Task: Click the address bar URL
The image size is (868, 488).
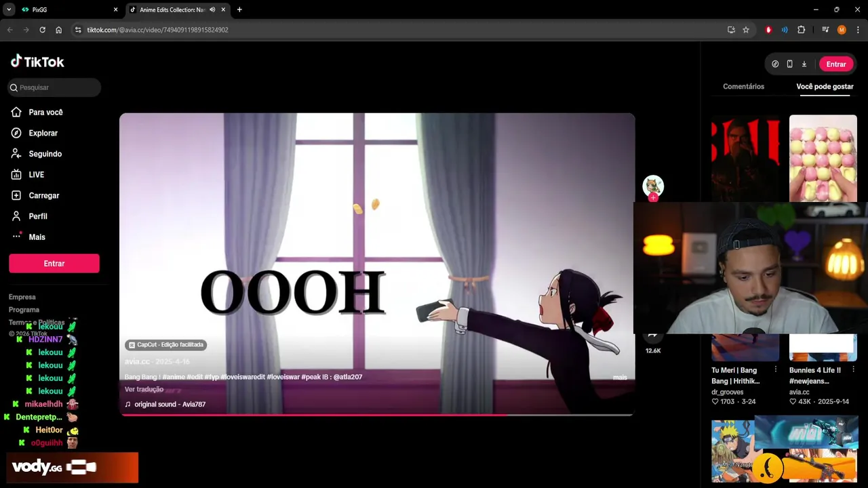Action: click(157, 30)
